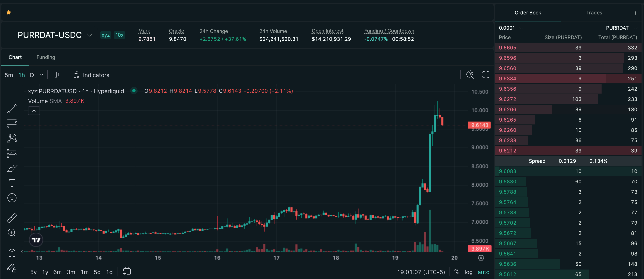This screenshot has height=279, width=644.
Task: Switch to the Funding tab
Action: [46, 57]
